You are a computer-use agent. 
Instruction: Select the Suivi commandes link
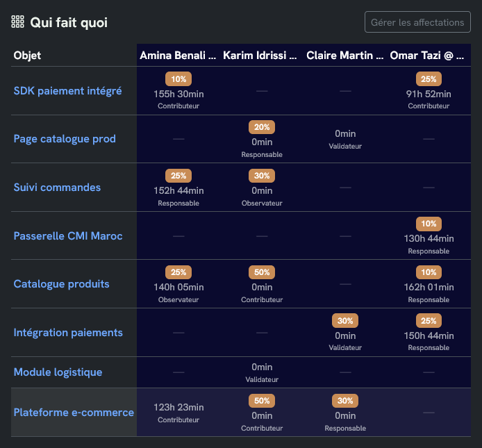57,188
